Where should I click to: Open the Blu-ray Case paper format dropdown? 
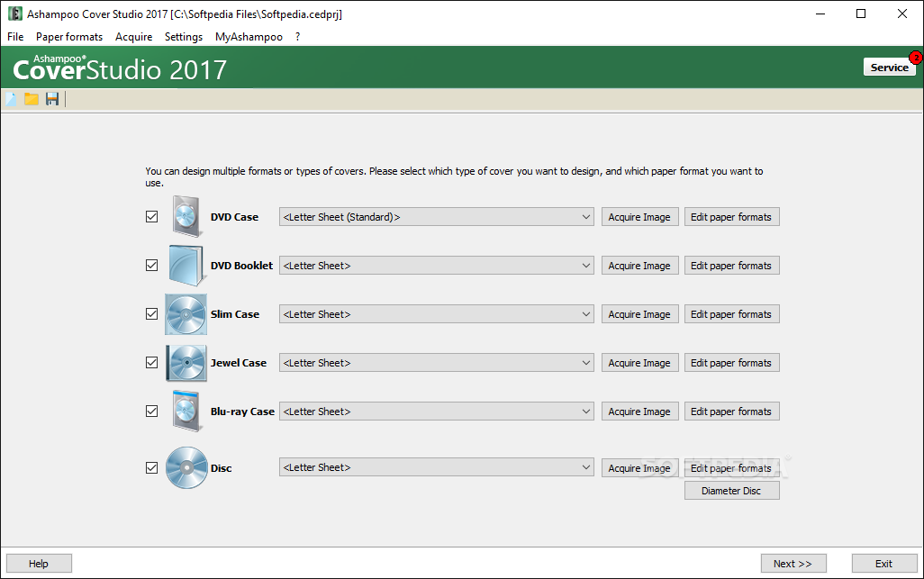(436, 412)
